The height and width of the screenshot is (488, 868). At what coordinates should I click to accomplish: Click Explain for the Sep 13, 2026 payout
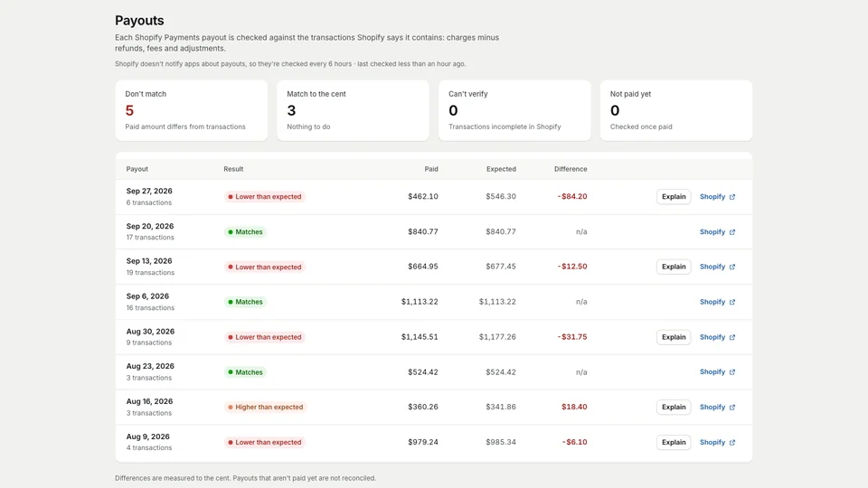(x=673, y=267)
